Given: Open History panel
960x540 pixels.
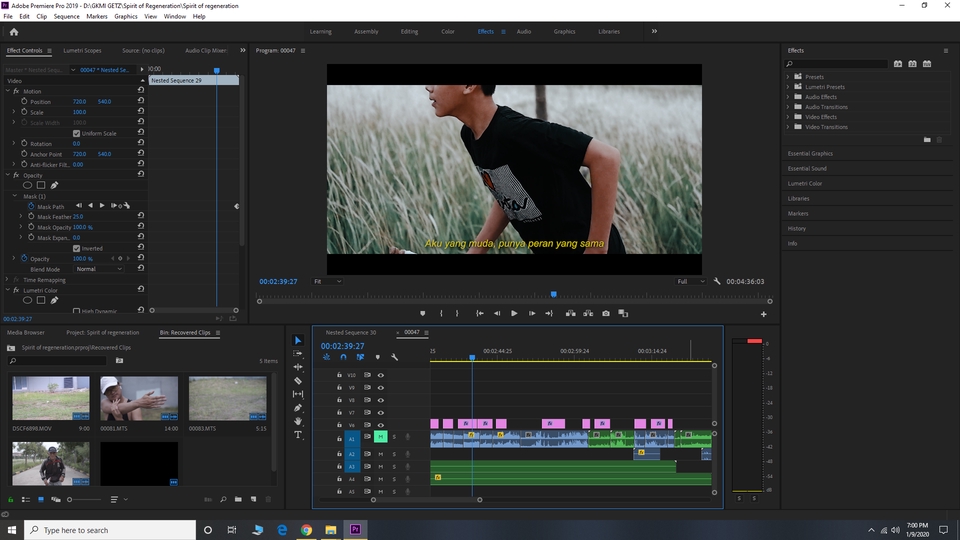Looking at the screenshot, I should [x=797, y=228].
